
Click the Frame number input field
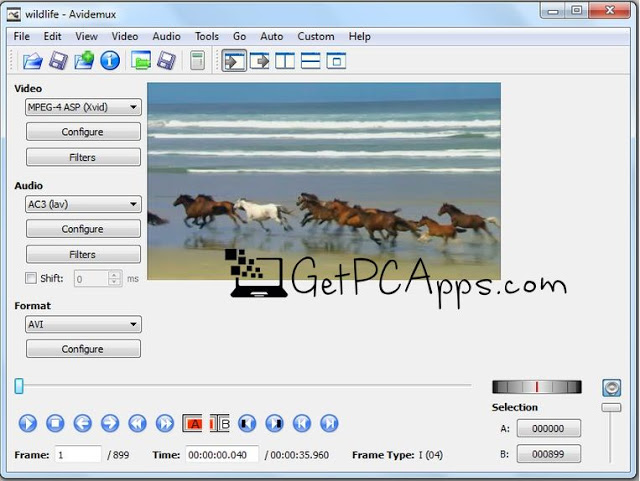tap(78, 454)
